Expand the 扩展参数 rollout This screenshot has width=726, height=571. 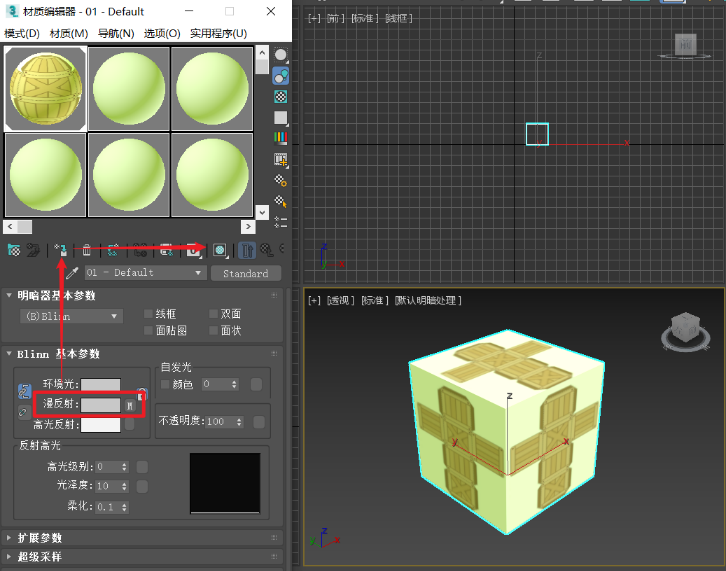(40, 538)
